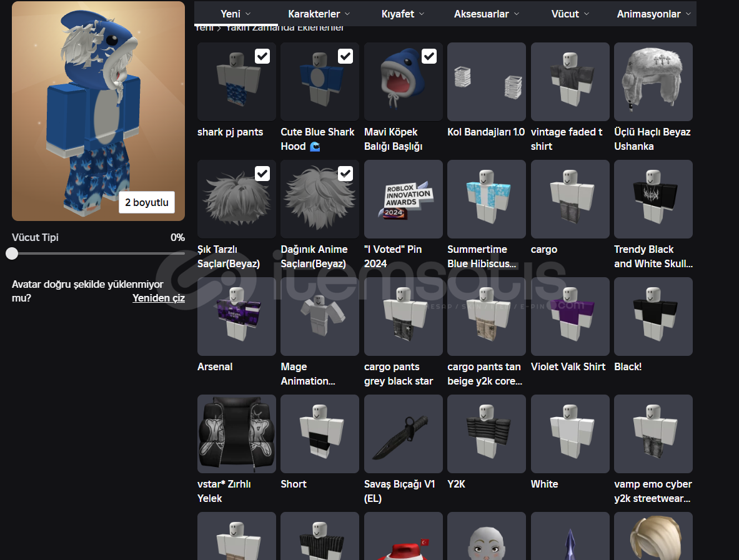The image size is (739, 560).
Task: Select the Kol Bandajları 1.0 item thumbnail
Action: click(487, 82)
